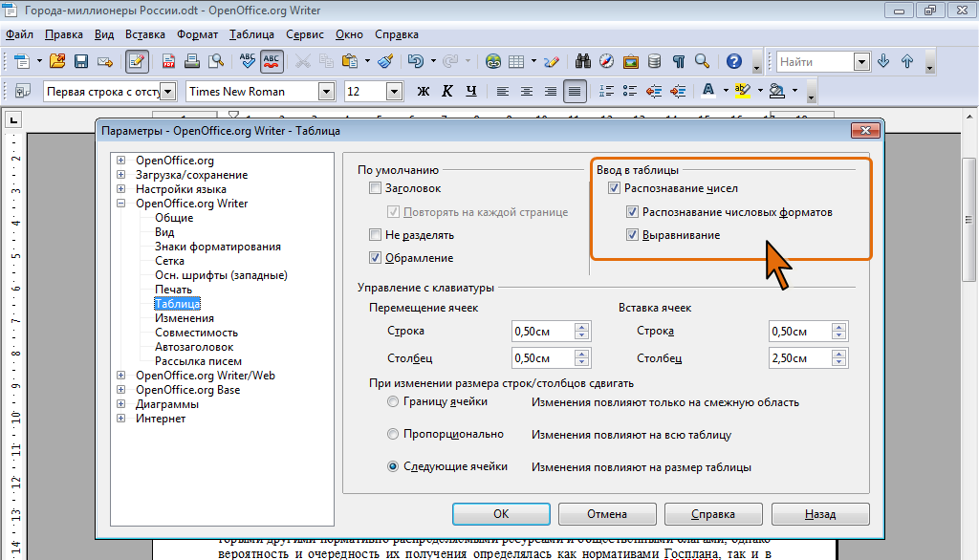Toggle numbering list icon
The image size is (979, 560).
(x=605, y=91)
